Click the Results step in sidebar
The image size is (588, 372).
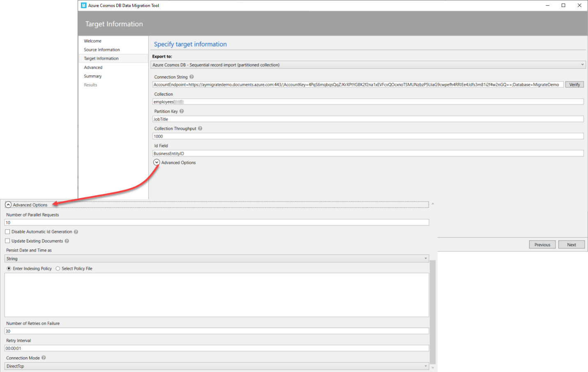90,85
